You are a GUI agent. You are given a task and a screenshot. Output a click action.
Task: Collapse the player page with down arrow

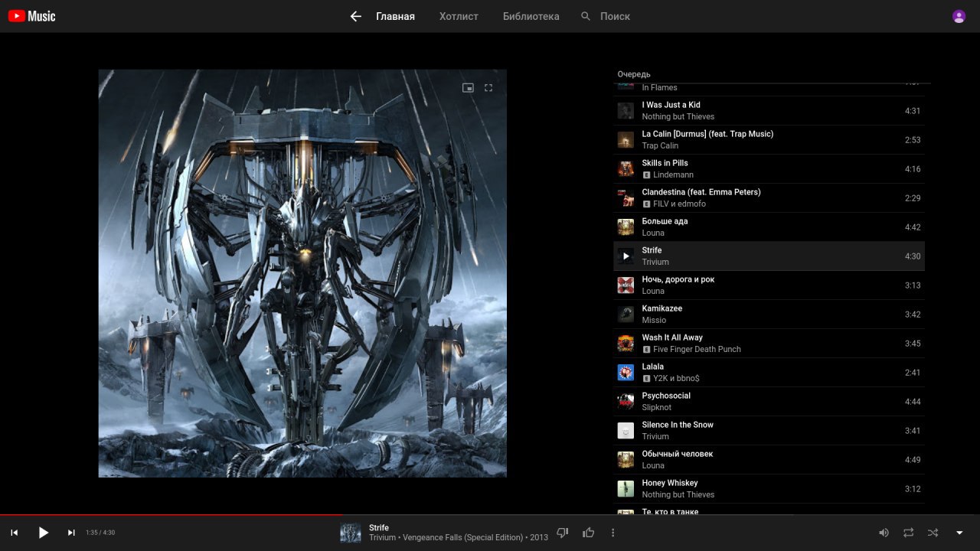(959, 533)
